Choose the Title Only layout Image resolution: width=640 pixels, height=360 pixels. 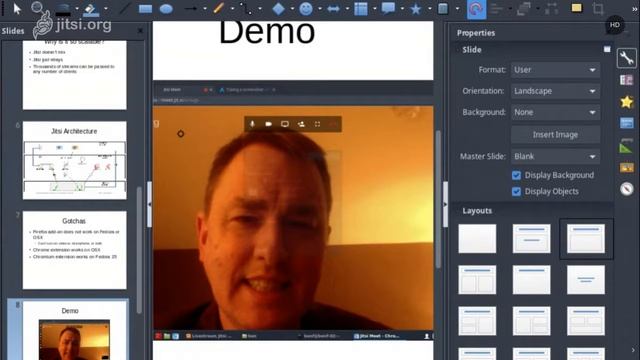531,280
